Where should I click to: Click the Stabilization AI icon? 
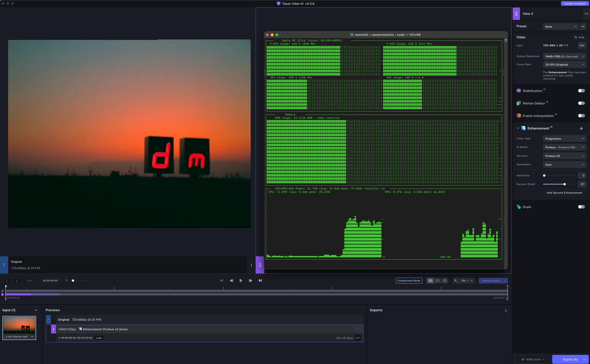[519, 91]
